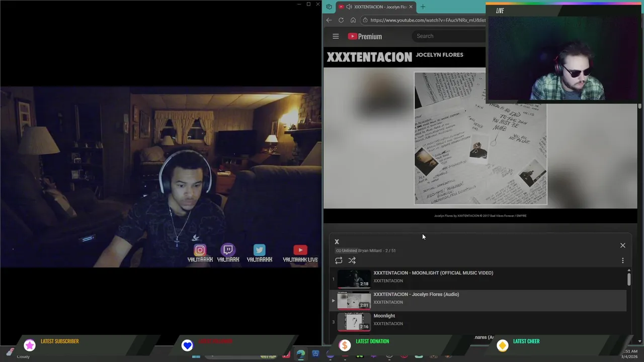Select the youtube.com address bar URL
The height and width of the screenshot is (362, 644).
pos(428,20)
